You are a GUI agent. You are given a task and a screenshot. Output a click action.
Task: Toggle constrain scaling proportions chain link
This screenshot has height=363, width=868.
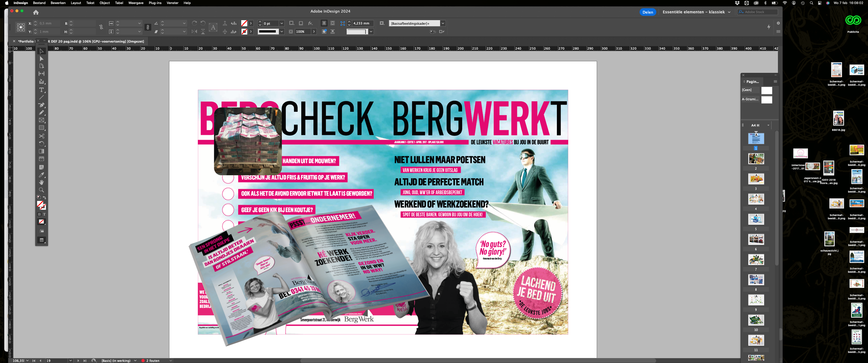click(x=148, y=27)
